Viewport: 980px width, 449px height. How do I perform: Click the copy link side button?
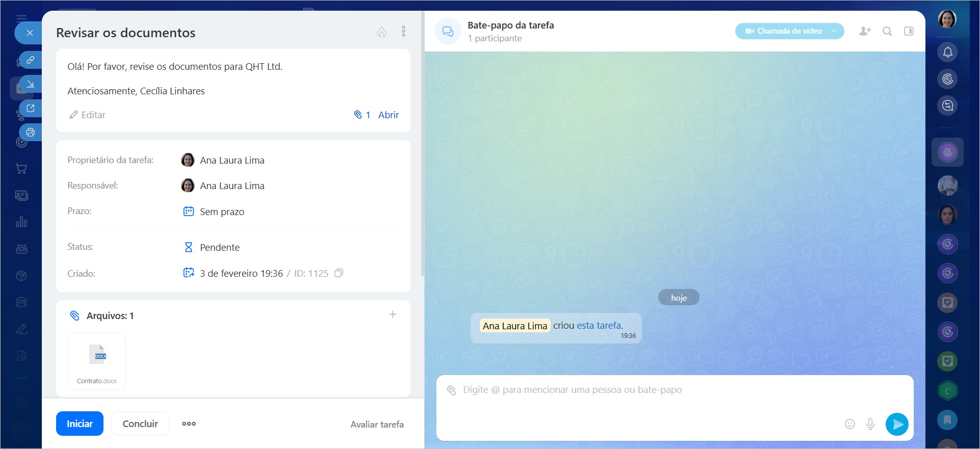coord(31,60)
